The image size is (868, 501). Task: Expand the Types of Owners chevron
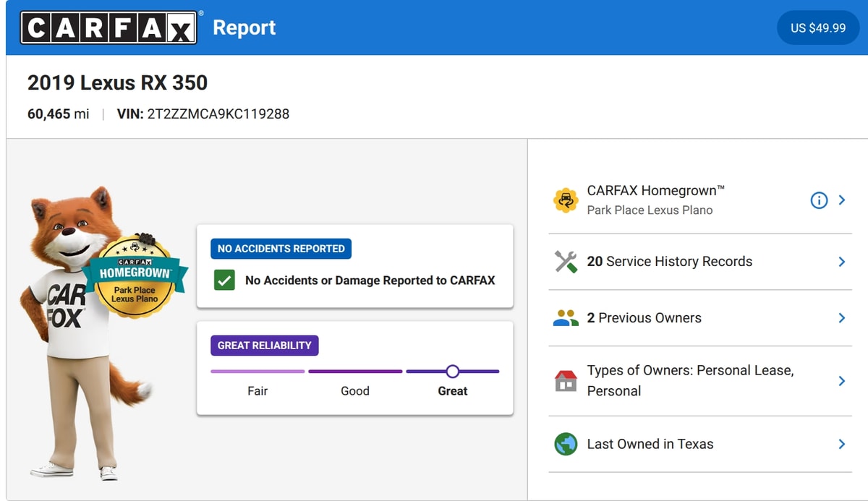point(842,381)
